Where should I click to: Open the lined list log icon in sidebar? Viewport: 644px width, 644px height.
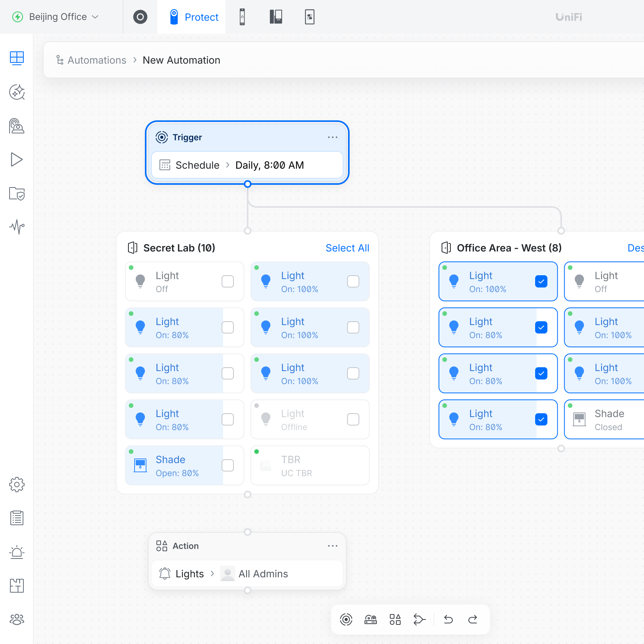(x=17, y=518)
